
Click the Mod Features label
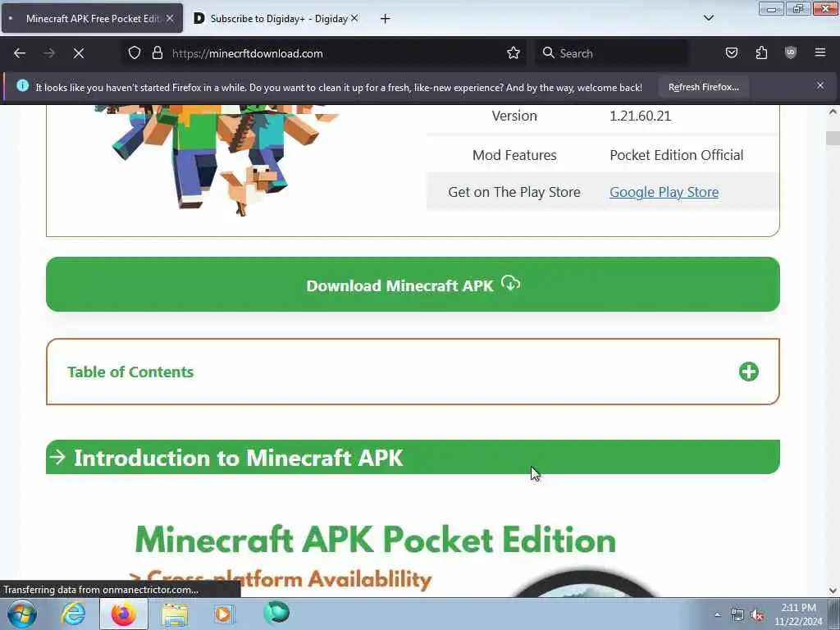tap(514, 155)
